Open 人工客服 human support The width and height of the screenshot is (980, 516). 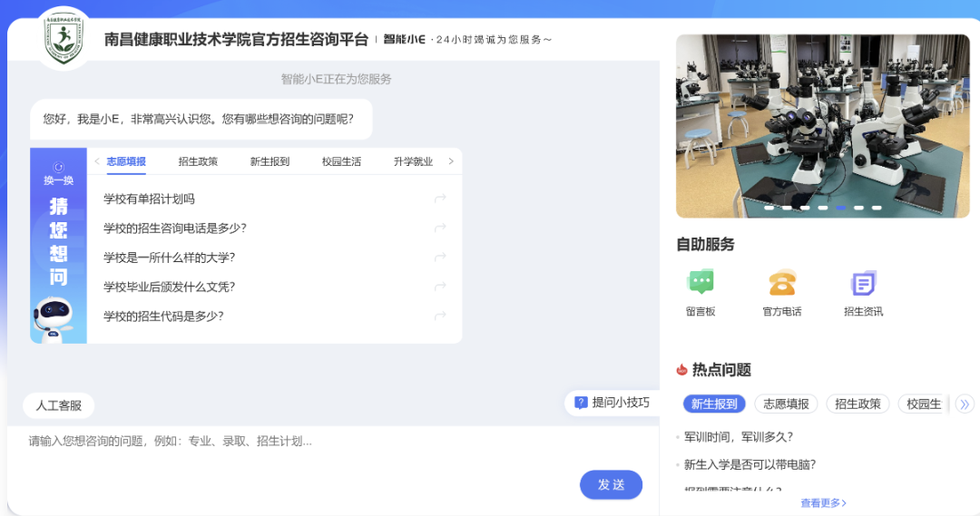pyautogui.click(x=59, y=405)
